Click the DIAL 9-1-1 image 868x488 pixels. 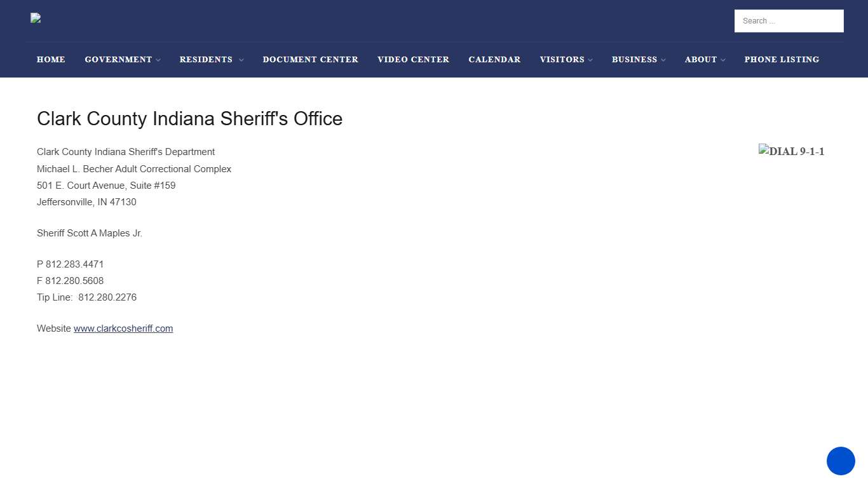(x=791, y=151)
